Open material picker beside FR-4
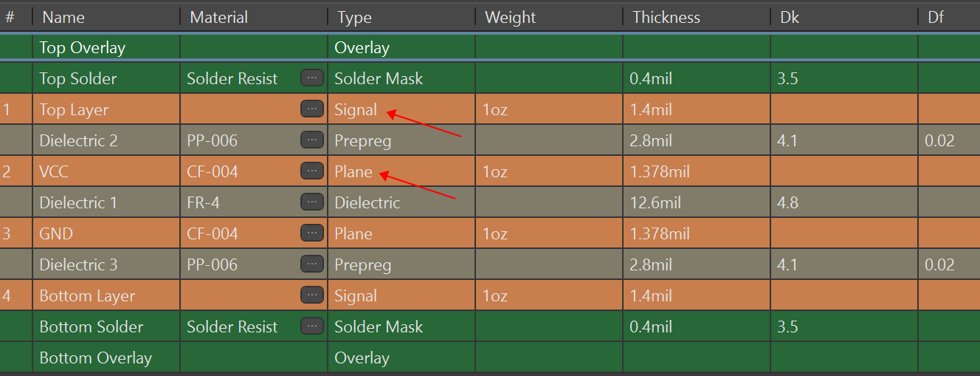Screen dimensions: 980x376 point(312,202)
